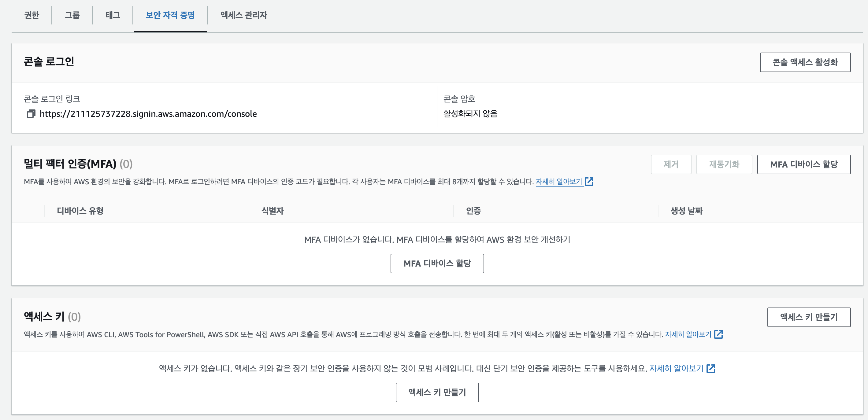This screenshot has height=420, width=868.
Task: Click the 재동기화 button
Action: point(724,164)
